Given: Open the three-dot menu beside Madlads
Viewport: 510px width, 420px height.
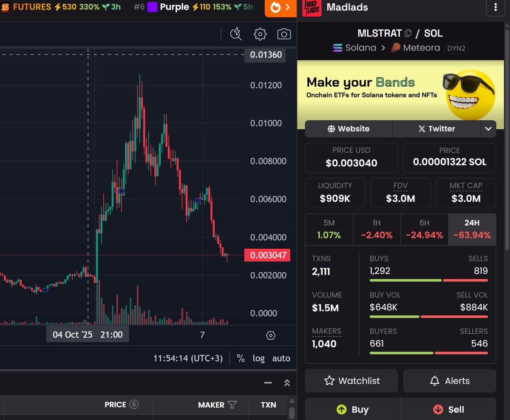Looking at the screenshot, I should [x=495, y=8].
